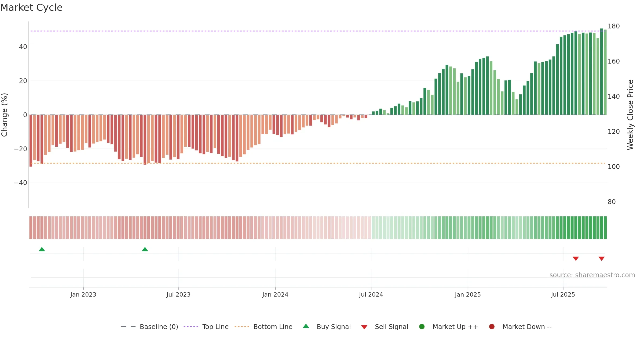Toggle the Baseline (0) legend entry
The height and width of the screenshot is (362, 644).
pyautogui.click(x=149, y=327)
